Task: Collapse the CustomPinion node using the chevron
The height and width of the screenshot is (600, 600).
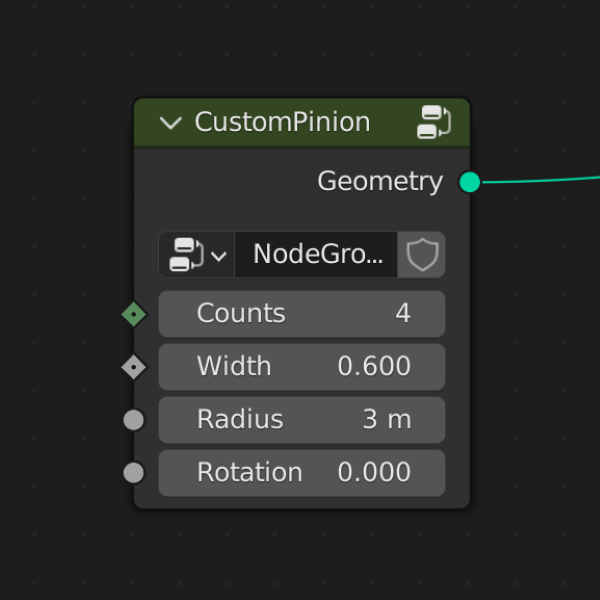Action: [x=170, y=123]
